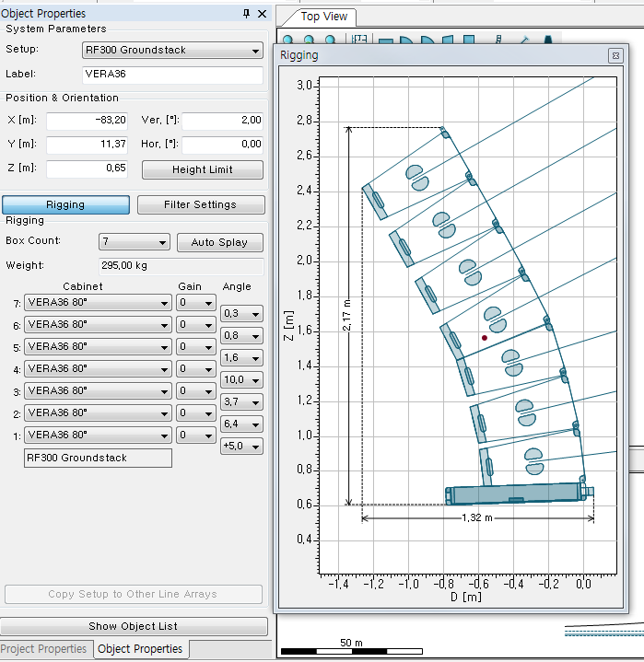Screen dimensions: 644x662
Task: Open the 0,8 splay angle dropdown
Action: (241, 336)
